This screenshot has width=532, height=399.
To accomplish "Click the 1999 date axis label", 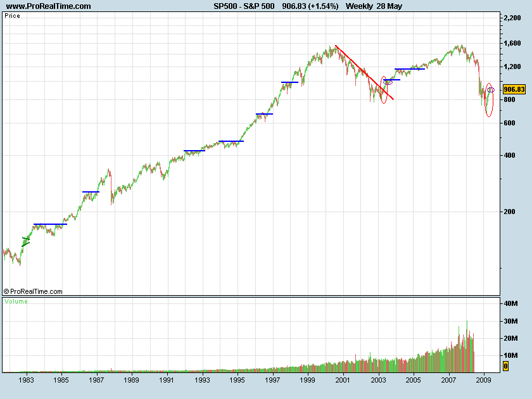I will point(307,380).
